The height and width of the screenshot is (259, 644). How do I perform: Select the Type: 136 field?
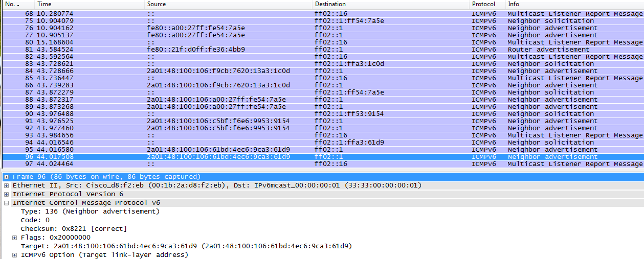(90, 211)
